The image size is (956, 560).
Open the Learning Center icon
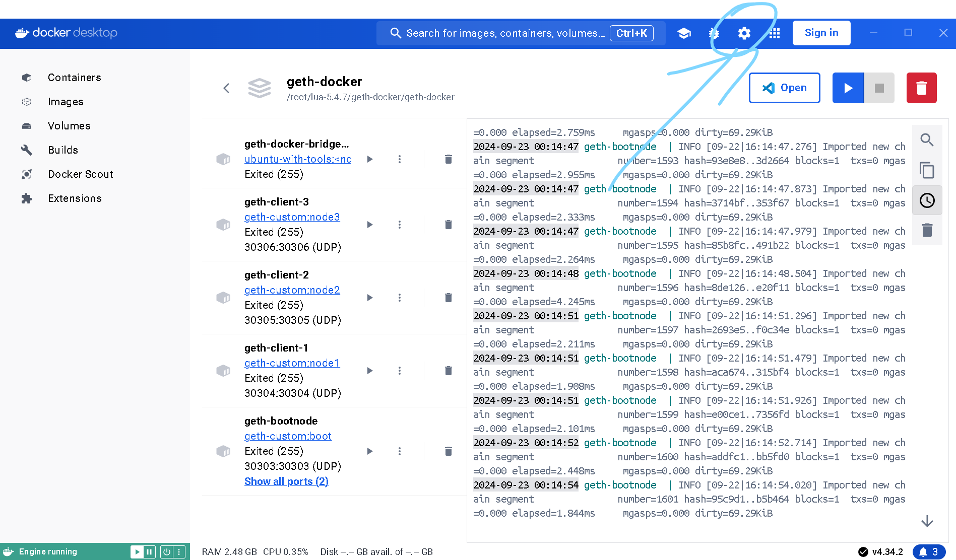coord(684,33)
